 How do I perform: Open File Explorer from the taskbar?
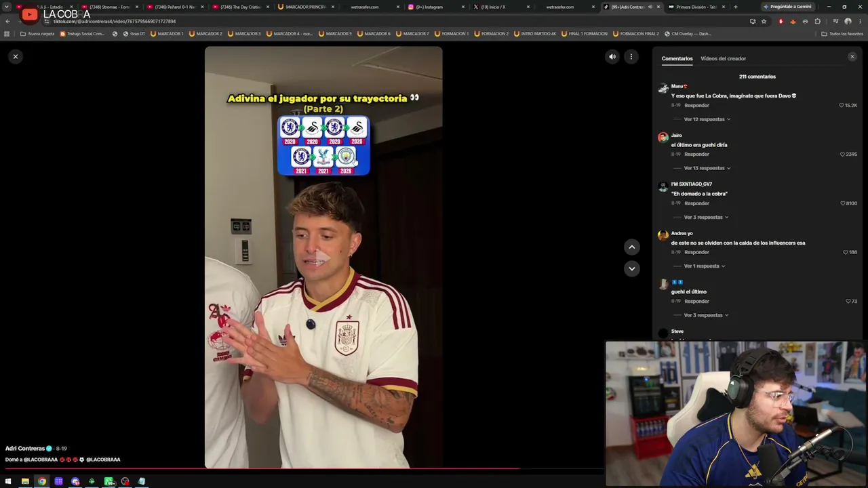25,482
